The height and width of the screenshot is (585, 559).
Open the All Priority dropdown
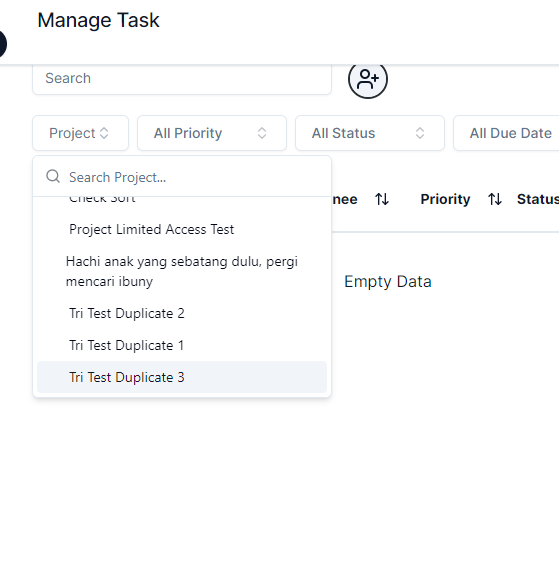click(x=212, y=133)
